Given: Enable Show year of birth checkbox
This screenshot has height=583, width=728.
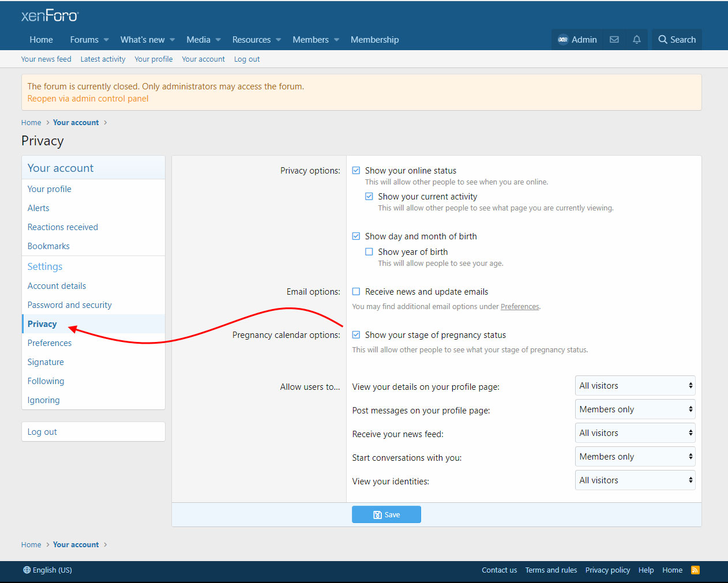Looking at the screenshot, I should (x=369, y=252).
